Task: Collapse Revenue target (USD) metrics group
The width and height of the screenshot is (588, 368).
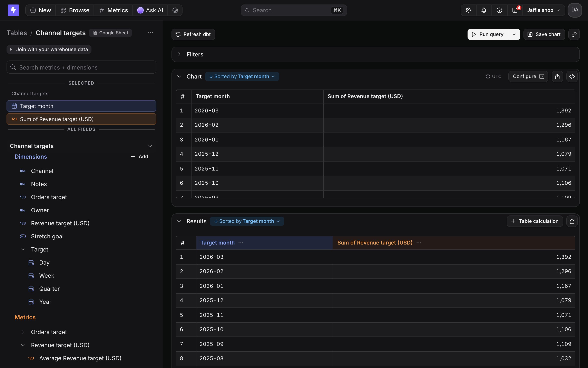Action: point(23,345)
